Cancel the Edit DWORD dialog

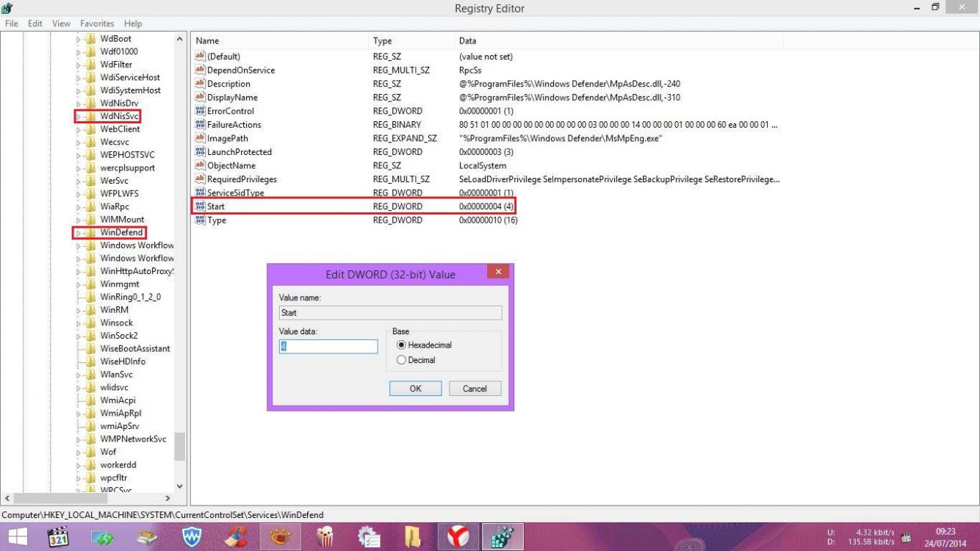coord(475,389)
